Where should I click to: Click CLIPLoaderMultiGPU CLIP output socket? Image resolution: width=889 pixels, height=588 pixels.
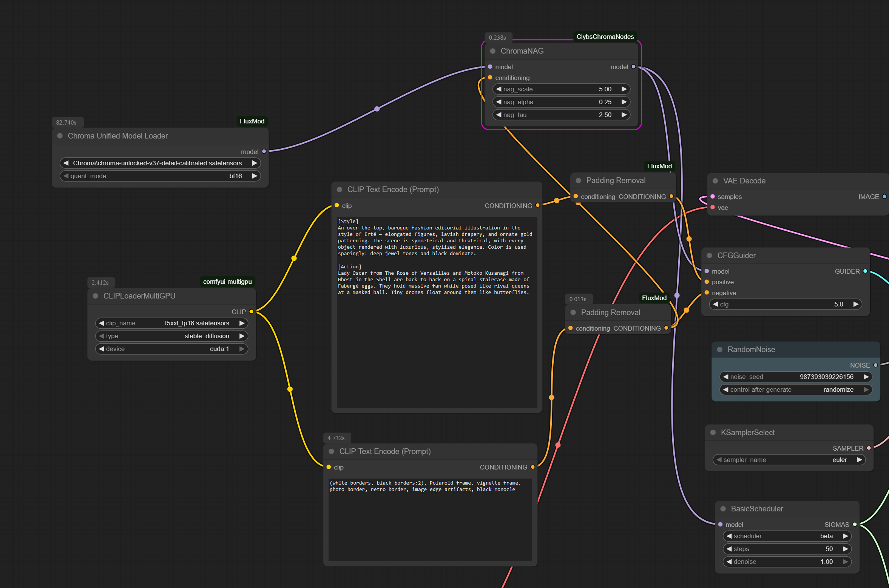click(251, 312)
